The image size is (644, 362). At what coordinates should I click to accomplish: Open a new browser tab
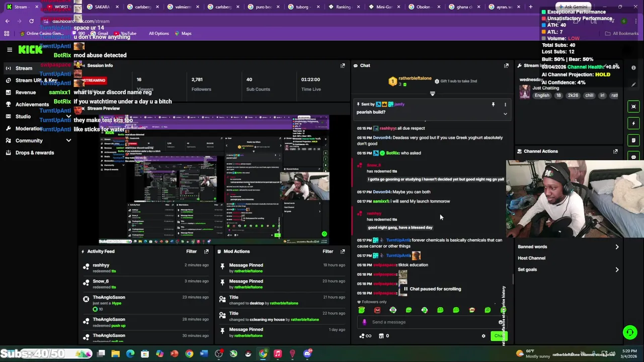(530, 7)
